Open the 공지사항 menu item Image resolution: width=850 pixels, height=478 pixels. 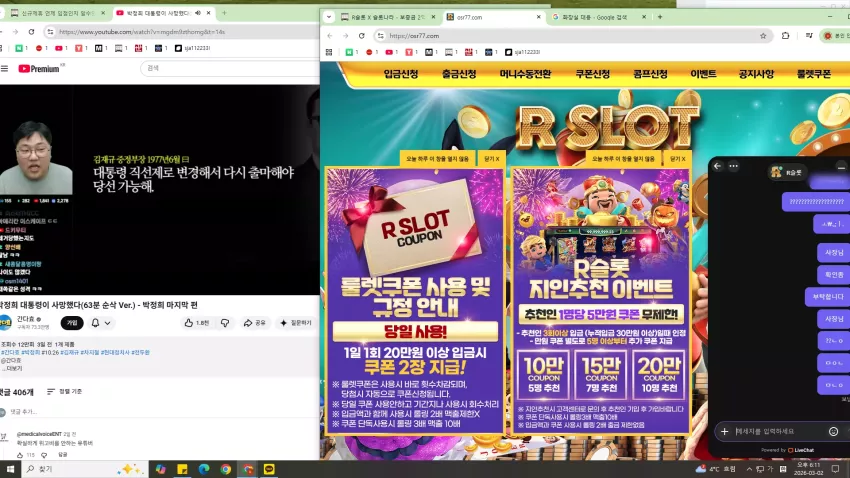(x=756, y=74)
